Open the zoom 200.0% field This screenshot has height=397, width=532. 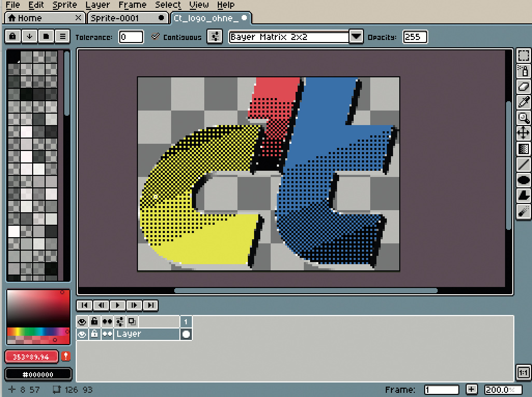click(x=503, y=390)
